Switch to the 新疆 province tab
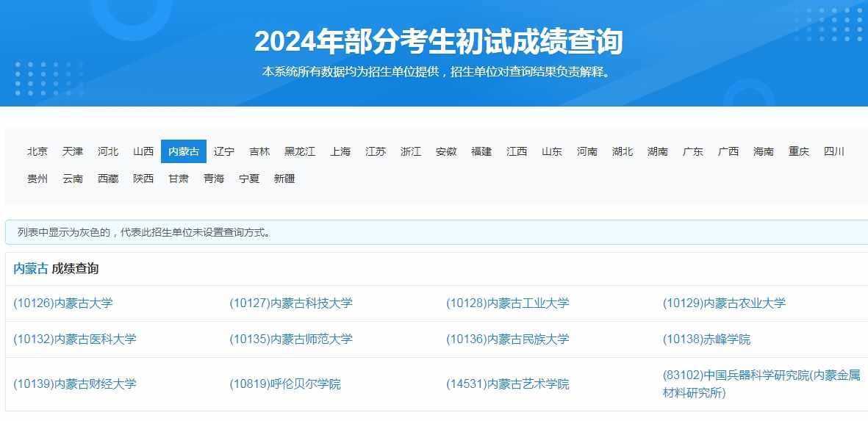Image resolution: width=868 pixels, height=421 pixels. point(284,179)
